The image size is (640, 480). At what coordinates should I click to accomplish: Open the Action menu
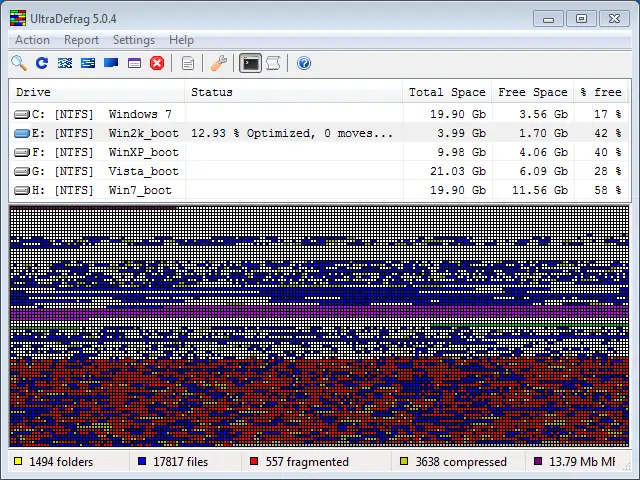tap(32, 40)
